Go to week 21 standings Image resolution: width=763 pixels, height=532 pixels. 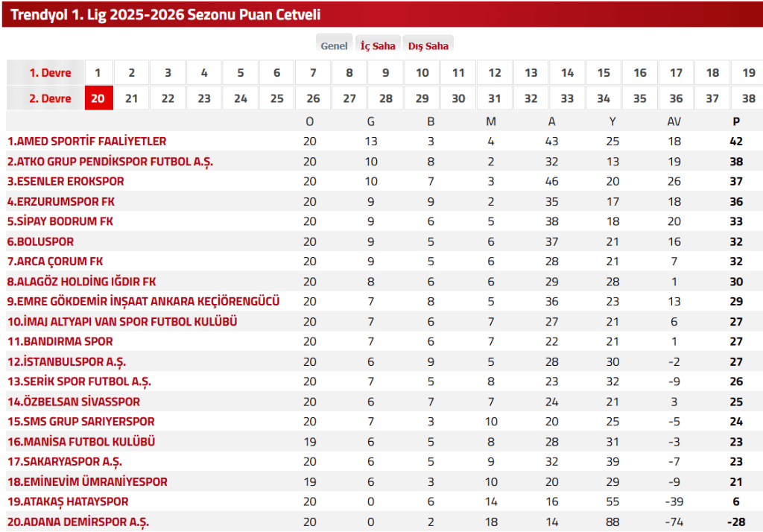(131, 98)
